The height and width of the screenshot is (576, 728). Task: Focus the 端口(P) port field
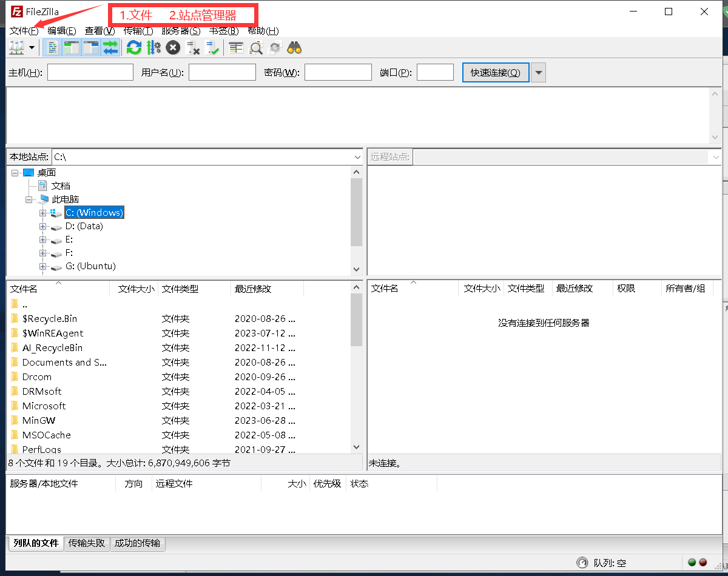tap(435, 73)
